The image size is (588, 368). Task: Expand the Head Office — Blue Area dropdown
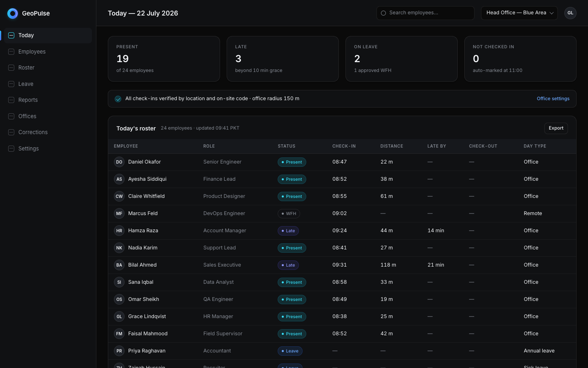[519, 13]
